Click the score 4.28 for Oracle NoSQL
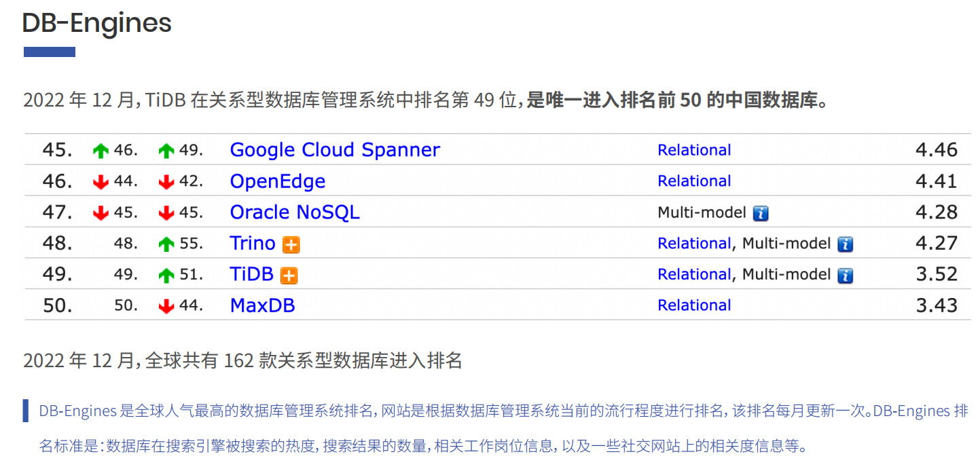The image size is (980, 469). [937, 212]
